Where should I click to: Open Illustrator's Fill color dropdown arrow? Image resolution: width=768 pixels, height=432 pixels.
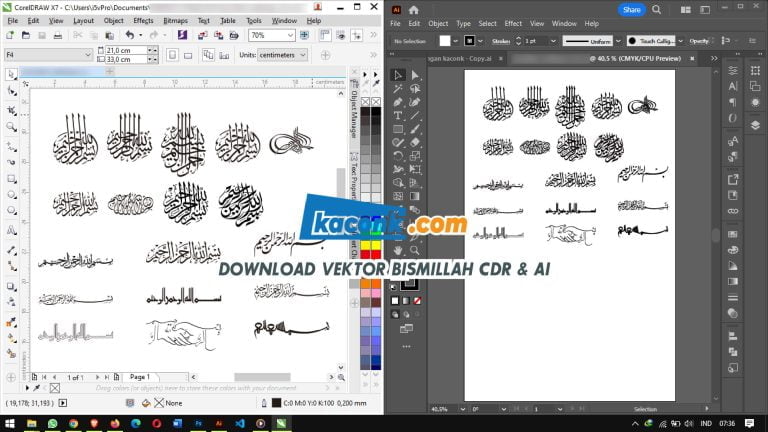click(x=456, y=41)
